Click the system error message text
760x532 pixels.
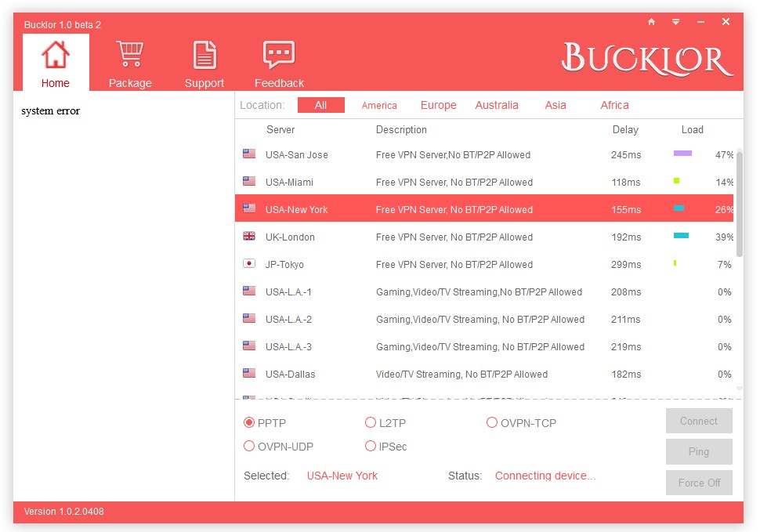(50, 111)
